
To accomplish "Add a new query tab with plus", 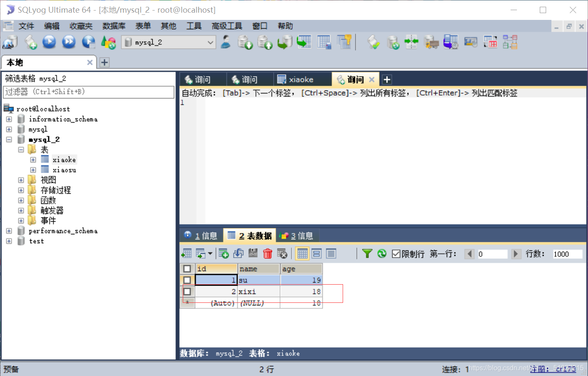I will point(387,80).
